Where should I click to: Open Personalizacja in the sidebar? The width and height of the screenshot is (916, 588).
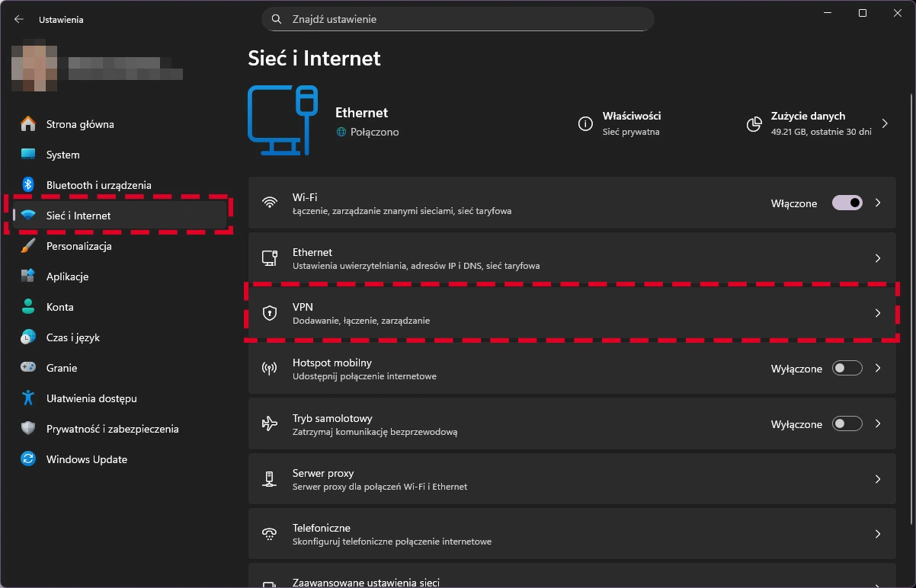pos(78,246)
